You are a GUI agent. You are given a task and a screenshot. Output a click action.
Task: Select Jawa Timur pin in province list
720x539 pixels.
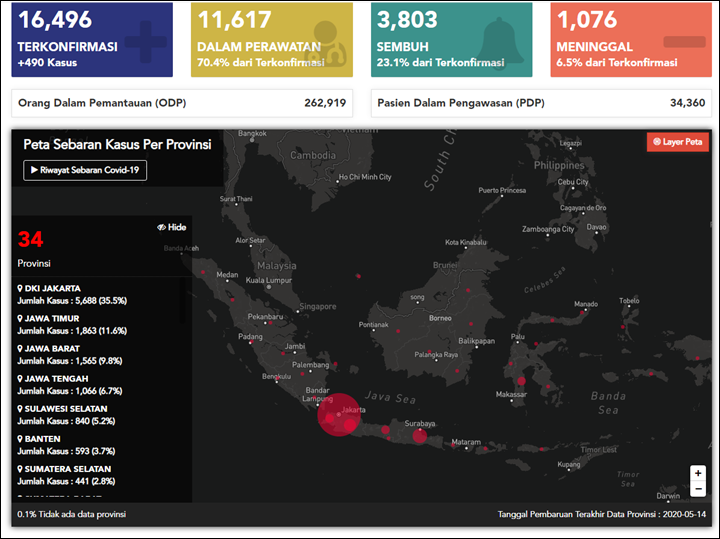[20, 319]
